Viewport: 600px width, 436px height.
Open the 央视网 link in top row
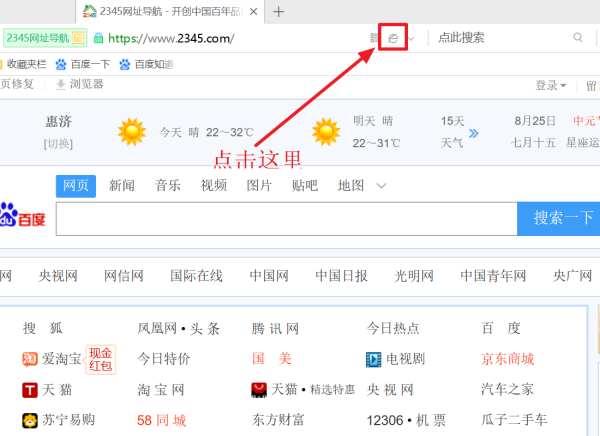pos(58,276)
